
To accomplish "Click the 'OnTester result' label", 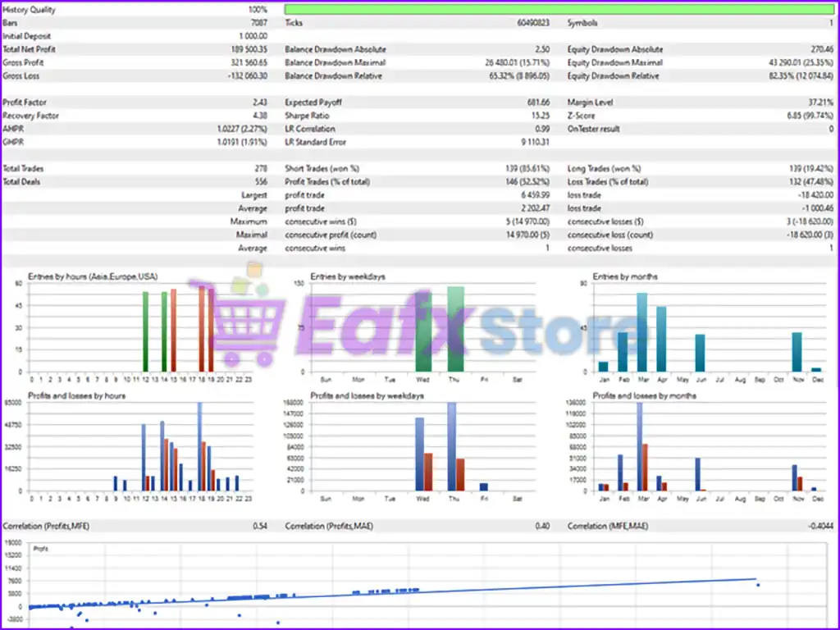I will 594,129.
